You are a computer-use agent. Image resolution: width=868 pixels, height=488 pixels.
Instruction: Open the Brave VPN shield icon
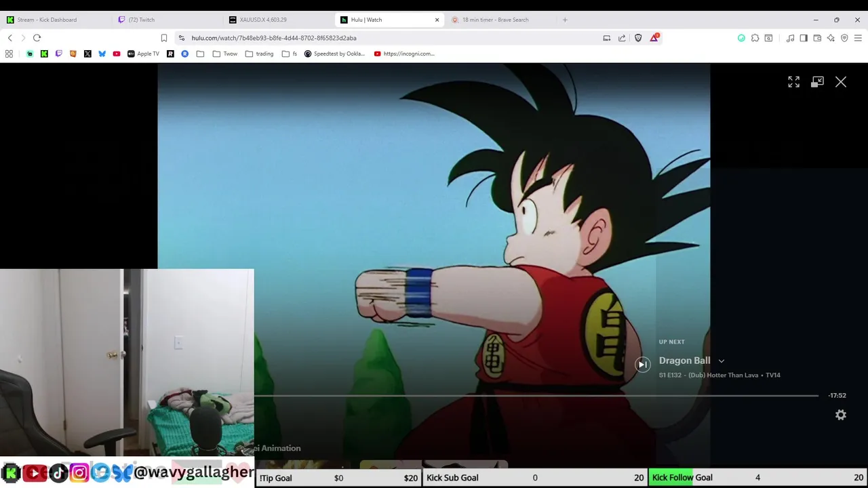[x=844, y=38]
